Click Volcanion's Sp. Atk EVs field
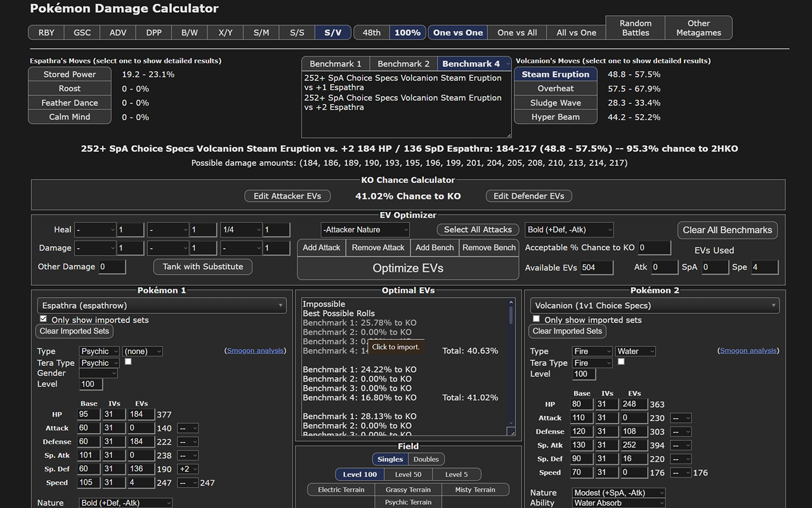The width and height of the screenshot is (812, 508). [634, 445]
